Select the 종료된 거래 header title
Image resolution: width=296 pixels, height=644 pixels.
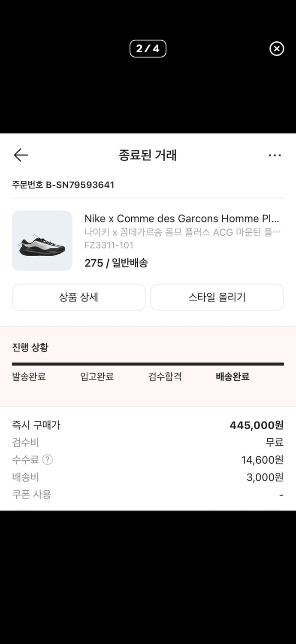tap(148, 155)
